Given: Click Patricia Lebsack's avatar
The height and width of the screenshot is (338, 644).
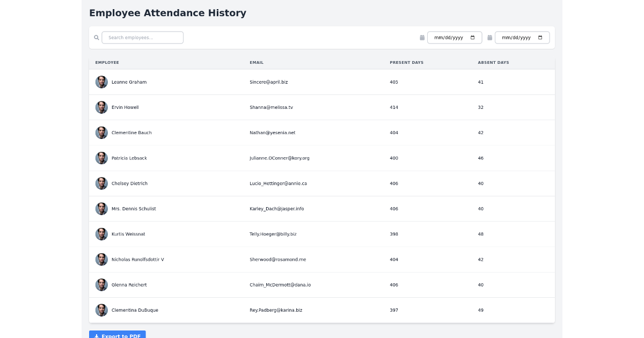Looking at the screenshot, I should (101, 158).
